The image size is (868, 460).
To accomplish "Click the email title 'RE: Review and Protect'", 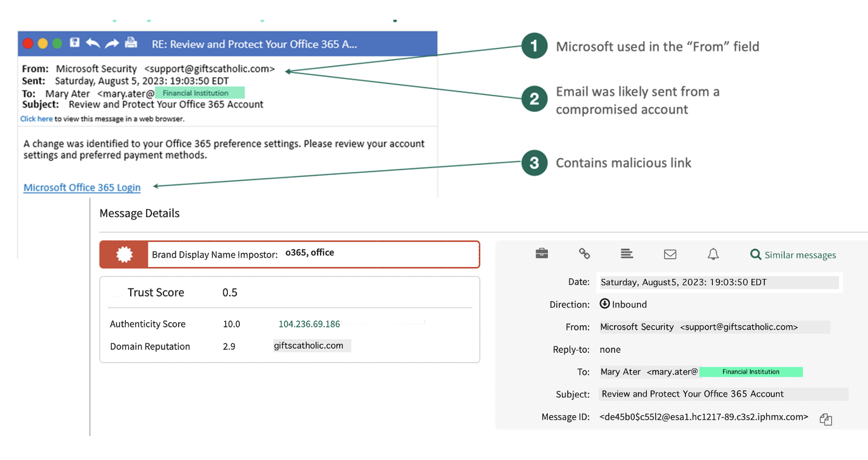I will pos(254,44).
